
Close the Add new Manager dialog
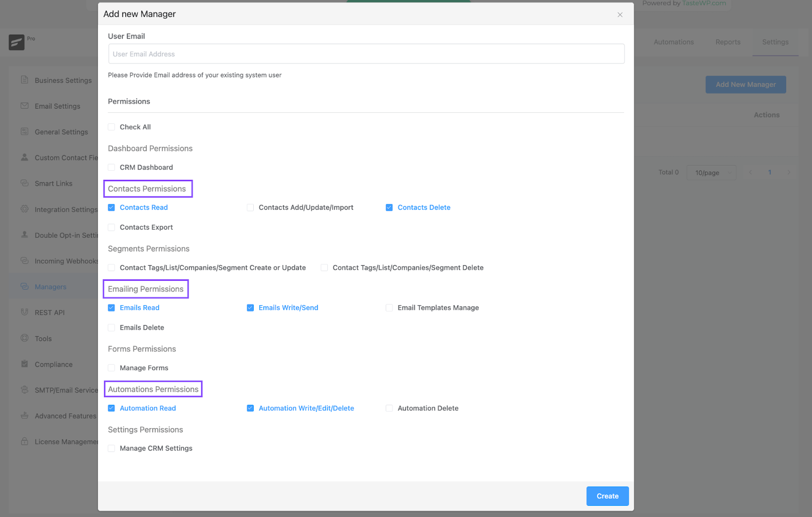[620, 15]
